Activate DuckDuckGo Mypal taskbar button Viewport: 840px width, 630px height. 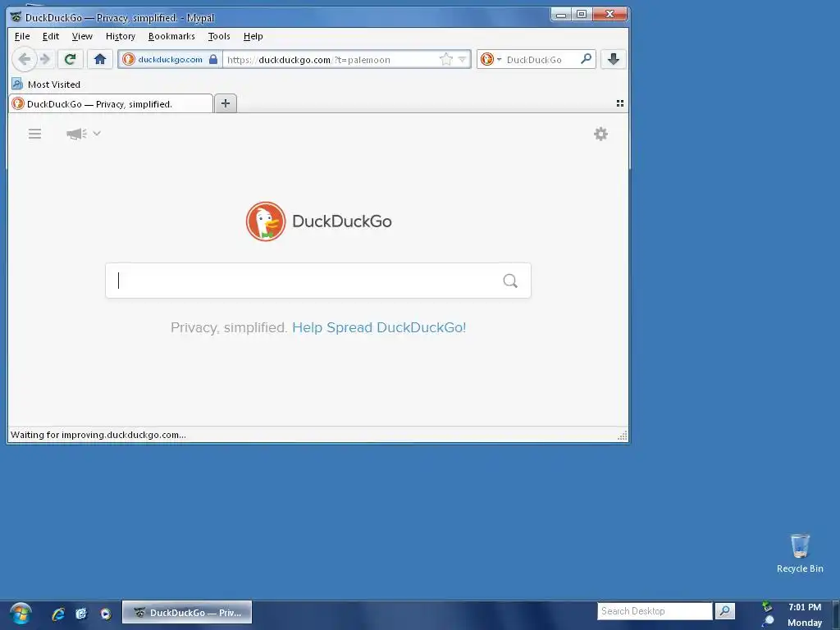click(x=187, y=612)
